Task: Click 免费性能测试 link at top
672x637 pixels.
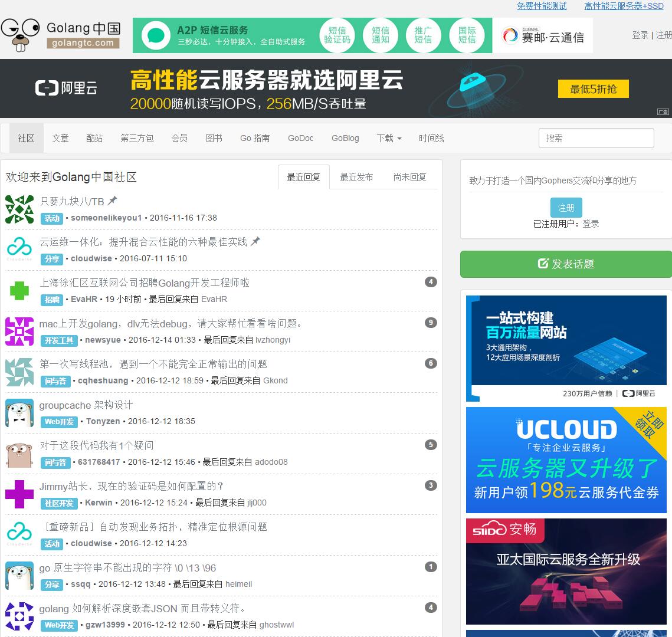Action: (x=542, y=6)
